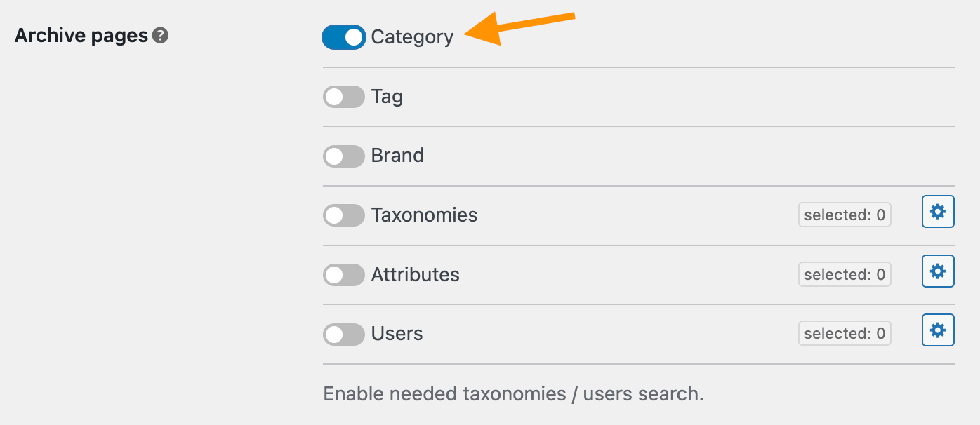Click the "Enable needed taxonomies" description text
980x425 pixels.
pos(513,394)
